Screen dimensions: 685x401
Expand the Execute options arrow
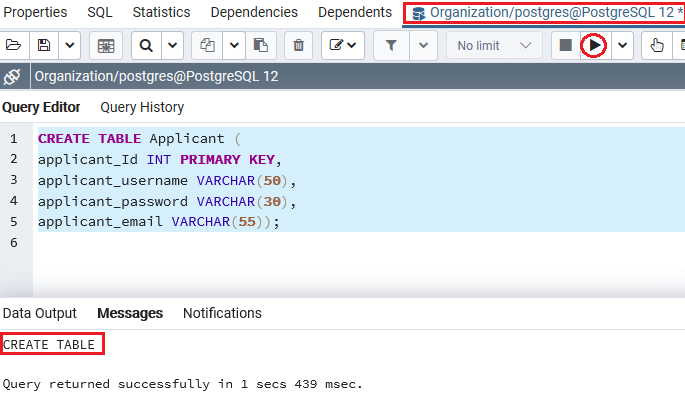pyautogui.click(x=623, y=45)
